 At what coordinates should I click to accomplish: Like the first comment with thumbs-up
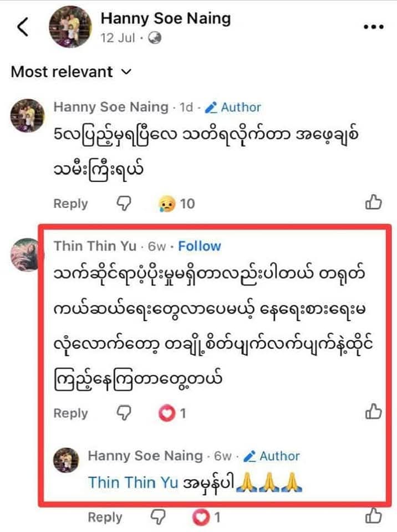coord(373,203)
